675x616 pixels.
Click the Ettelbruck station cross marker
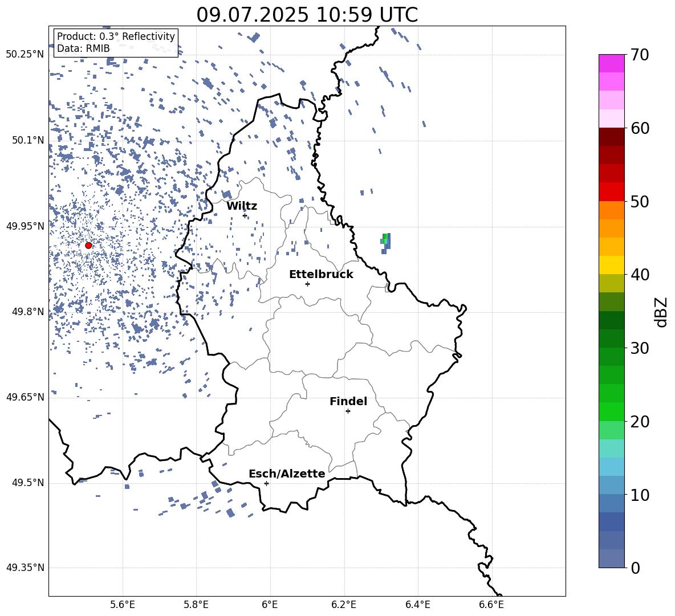coord(307,284)
